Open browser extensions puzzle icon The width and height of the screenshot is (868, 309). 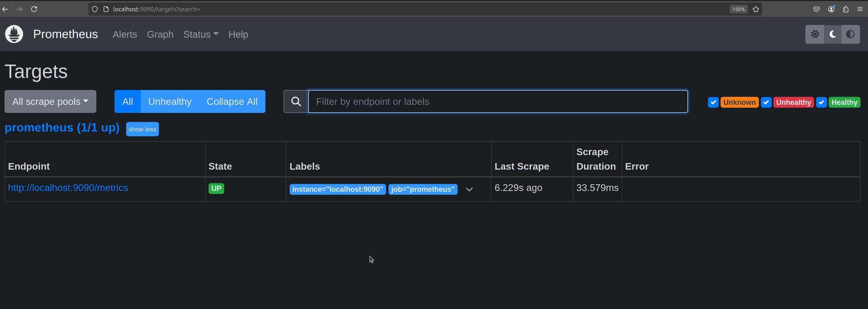[845, 9]
